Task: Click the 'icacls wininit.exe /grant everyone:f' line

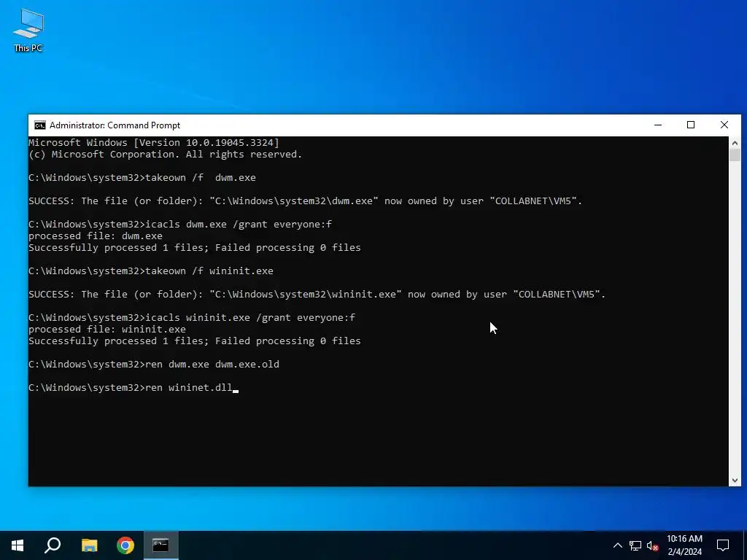Action: 192,318
